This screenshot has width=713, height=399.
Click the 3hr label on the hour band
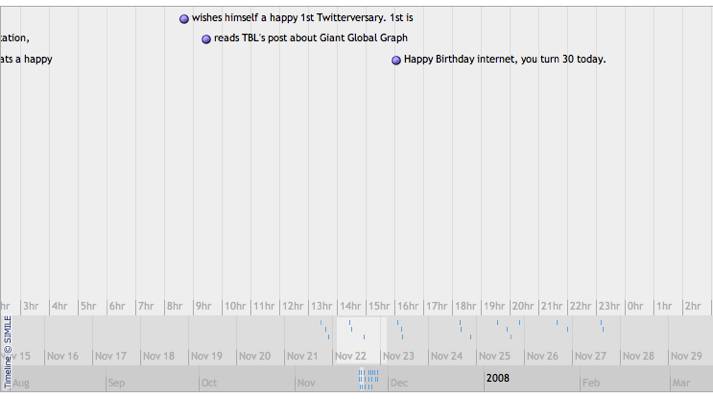(31, 306)
